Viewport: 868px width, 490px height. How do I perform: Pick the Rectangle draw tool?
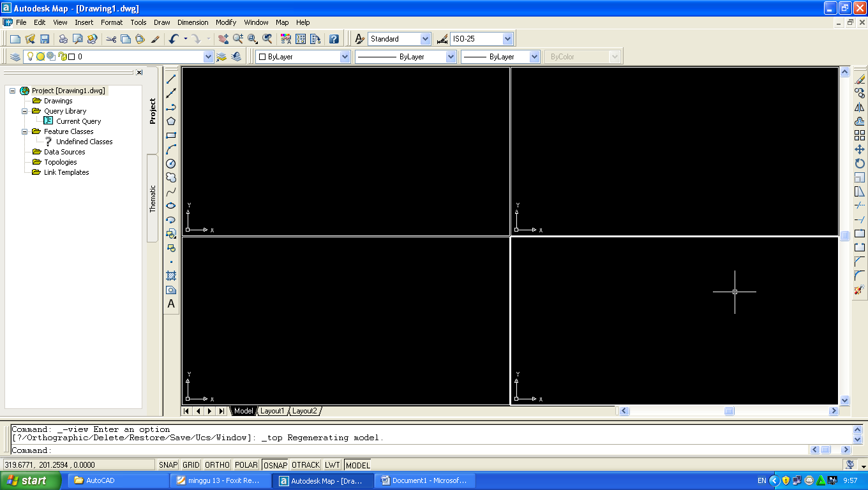[x=171, y=135]
